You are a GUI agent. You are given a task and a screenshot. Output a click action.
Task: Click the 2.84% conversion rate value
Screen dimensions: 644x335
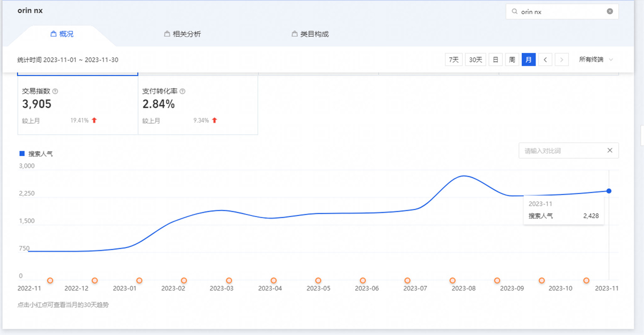[159, 105]
